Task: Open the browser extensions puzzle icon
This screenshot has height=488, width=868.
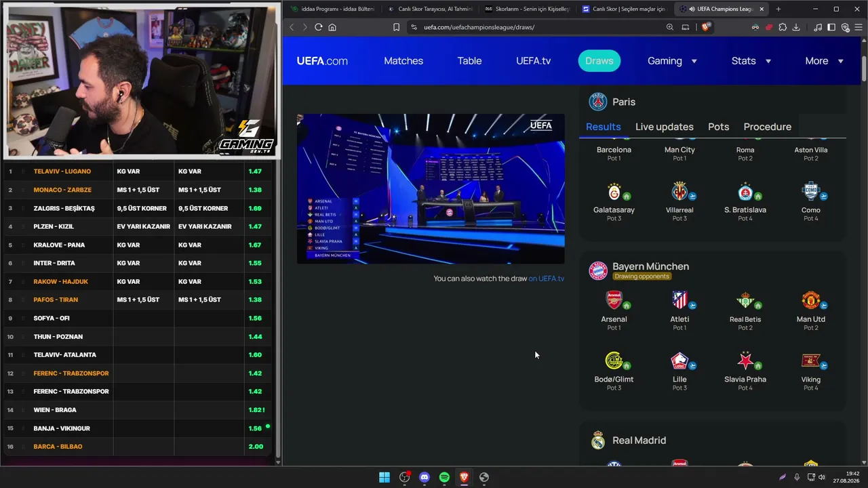Action: pos(783,27)
